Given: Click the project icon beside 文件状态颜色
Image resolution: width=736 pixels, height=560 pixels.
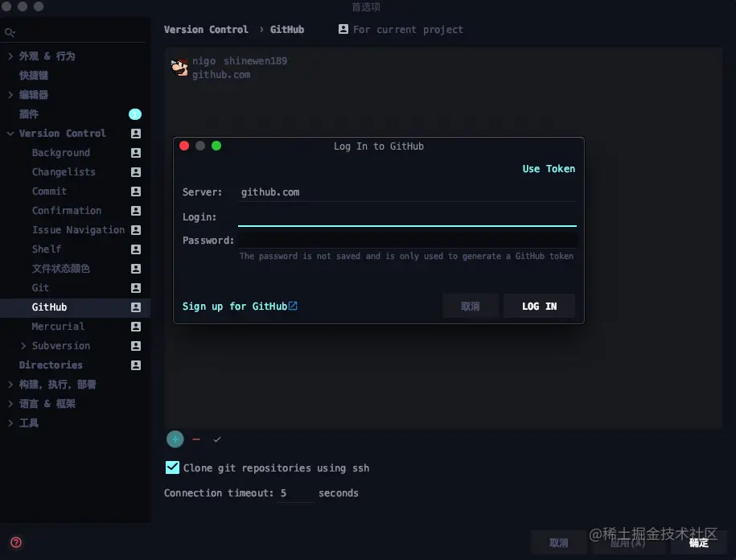Looking at the screenshot, I should [136, 268].
